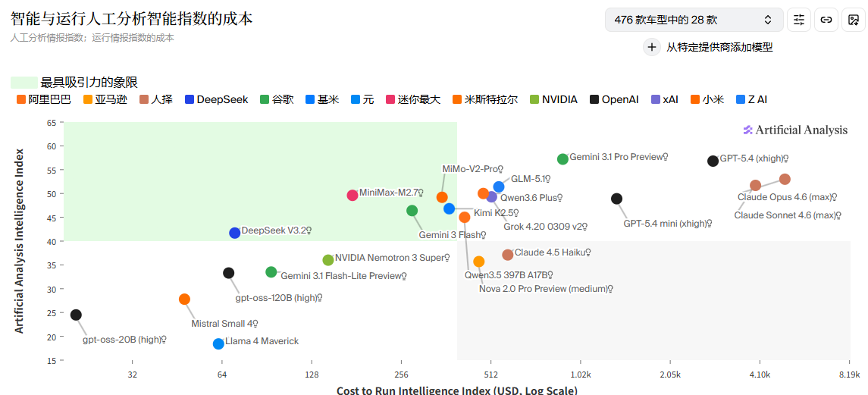The image size is (868, 395).
Task: Open the "476 款车型中的 28 款" model selector
Action: pos(694,20)
